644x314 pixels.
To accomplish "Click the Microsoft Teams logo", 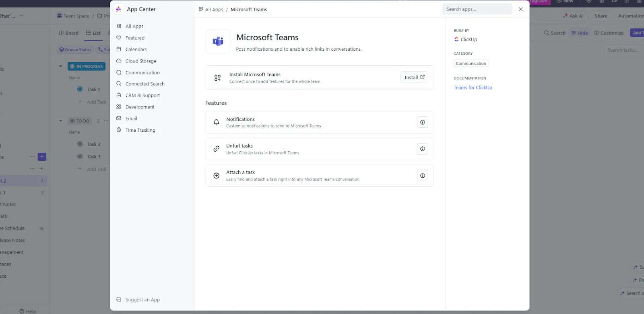I will click(x=218, y=42).
